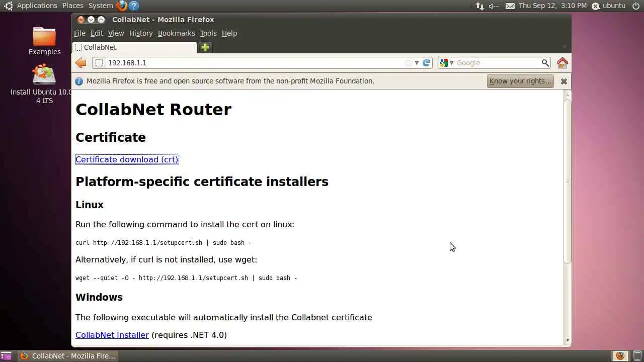644x362 pixels.
Task: Open the History menu
Action: click(141, 33)
